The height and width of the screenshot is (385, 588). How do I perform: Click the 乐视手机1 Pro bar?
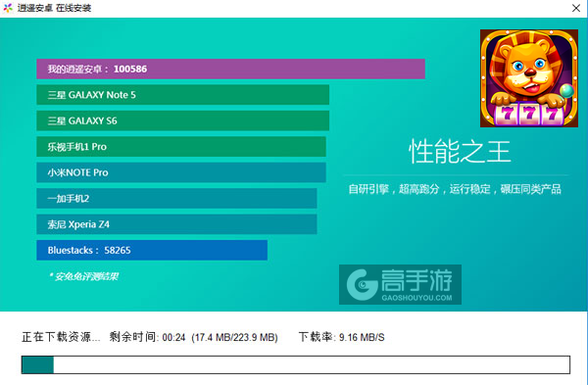tap(181, 147)
